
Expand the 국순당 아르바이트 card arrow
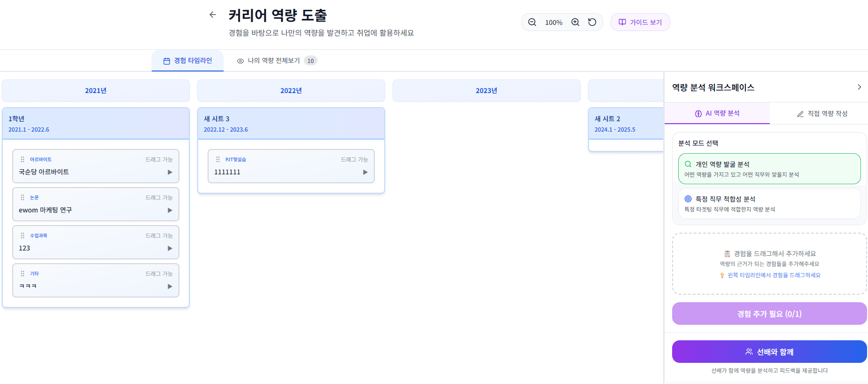(x=170, y=172)
